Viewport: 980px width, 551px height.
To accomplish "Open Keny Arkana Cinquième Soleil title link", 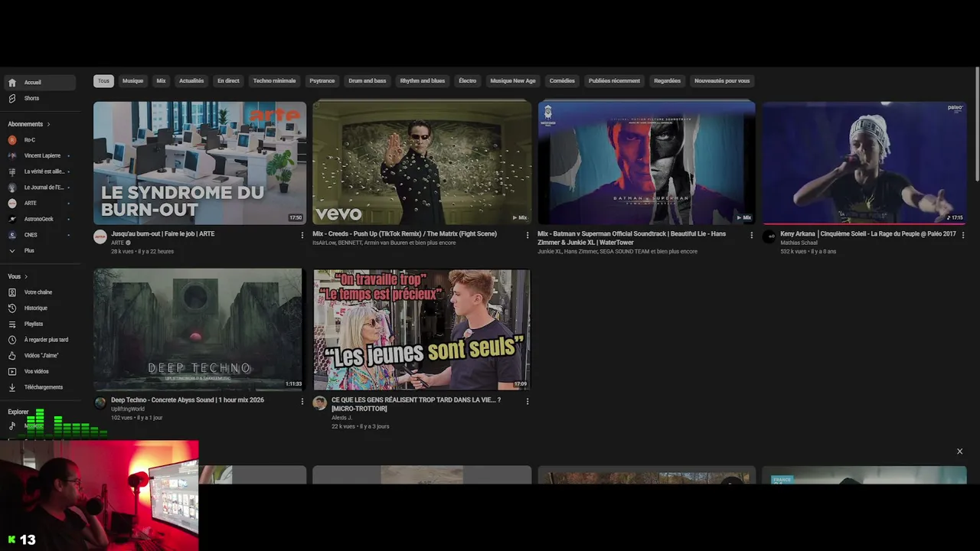I will pos(868,234).
